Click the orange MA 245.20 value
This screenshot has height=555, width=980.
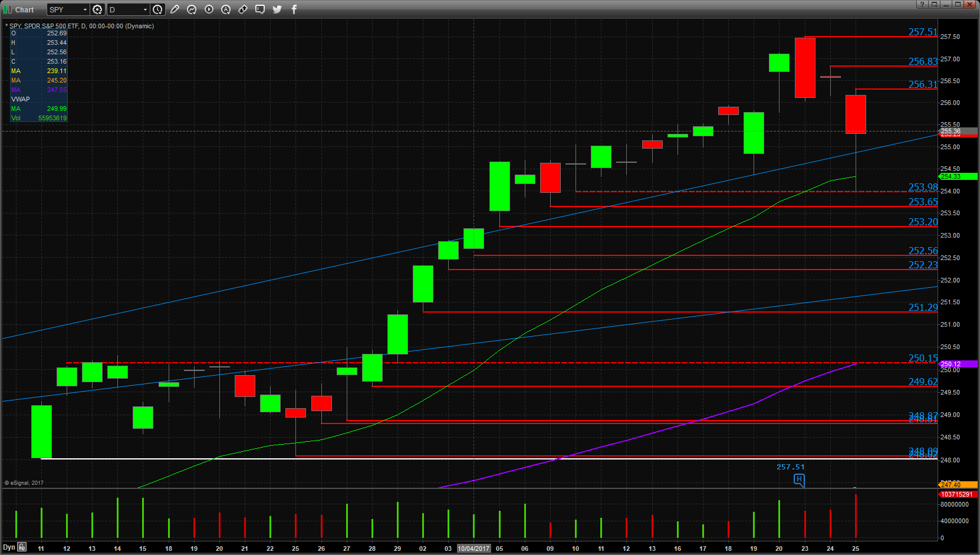pos(57,80)
